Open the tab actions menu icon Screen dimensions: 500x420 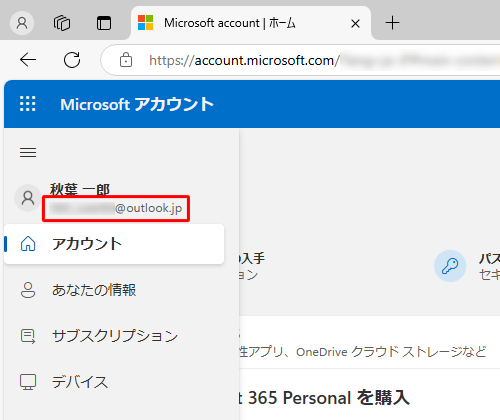104,23
